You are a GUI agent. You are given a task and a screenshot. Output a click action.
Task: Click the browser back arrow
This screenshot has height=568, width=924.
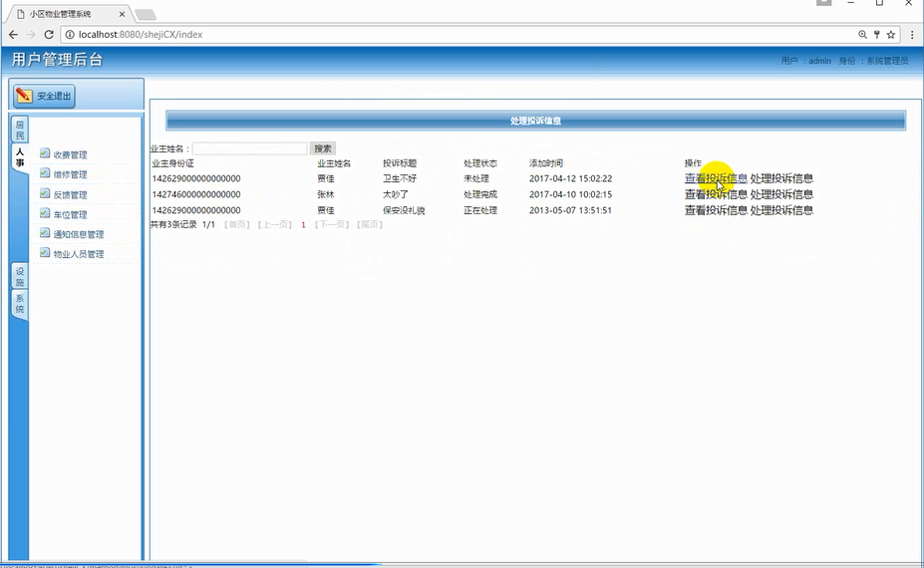pyautogui.click(x=13, y=35)
